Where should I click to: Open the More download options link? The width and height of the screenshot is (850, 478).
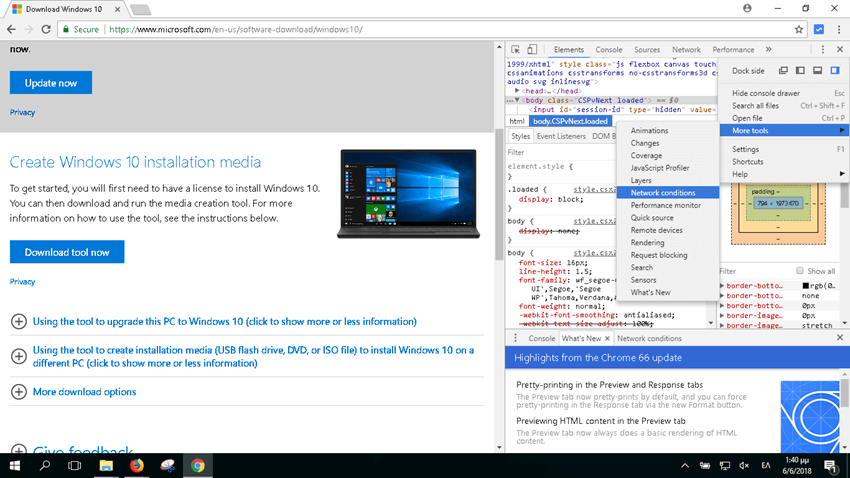[x=85, y=392]
